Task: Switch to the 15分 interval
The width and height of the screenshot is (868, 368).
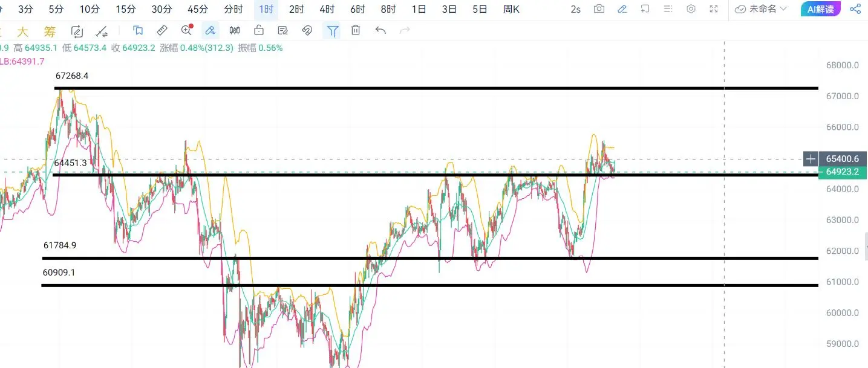Action: pyautogui.click(x=126, y=9)
